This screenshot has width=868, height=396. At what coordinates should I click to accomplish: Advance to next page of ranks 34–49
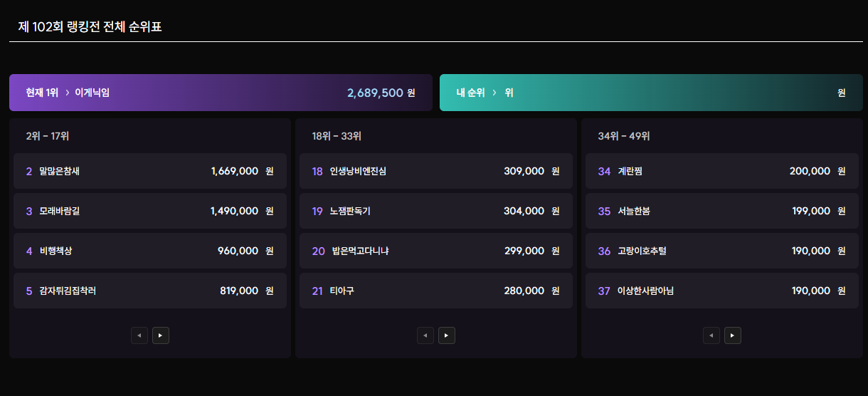733,335
